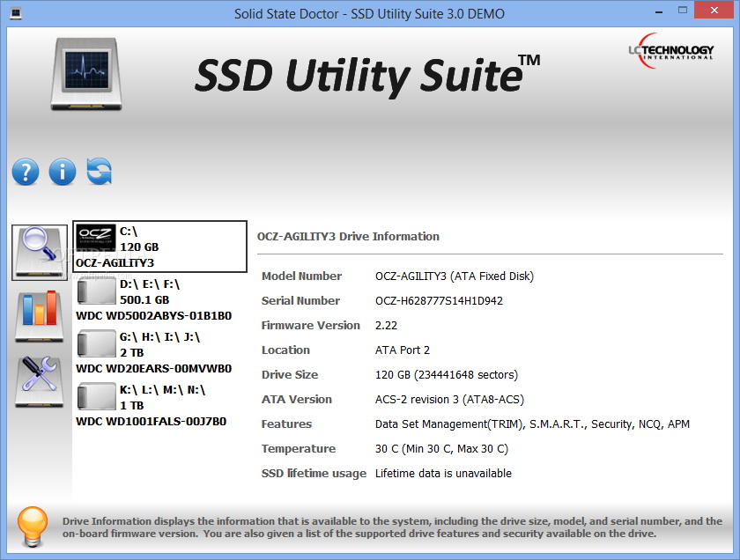This screenshot has height=560, width=740.
Task: Click the OCZ-AGILITY3 Drive Information heading
Action: (x=348, y=236)
